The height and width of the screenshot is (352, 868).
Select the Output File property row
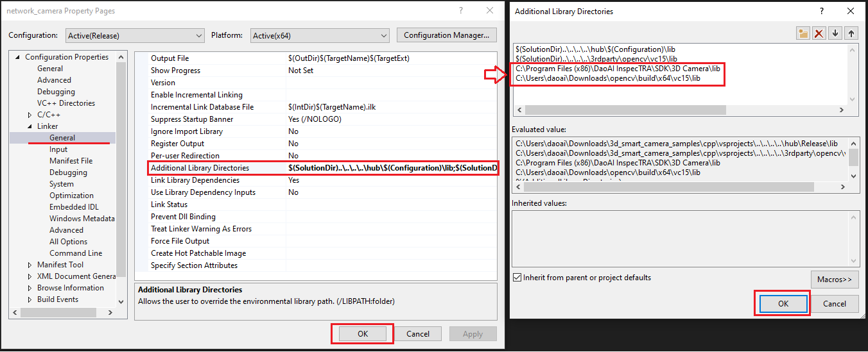point(316,58)
